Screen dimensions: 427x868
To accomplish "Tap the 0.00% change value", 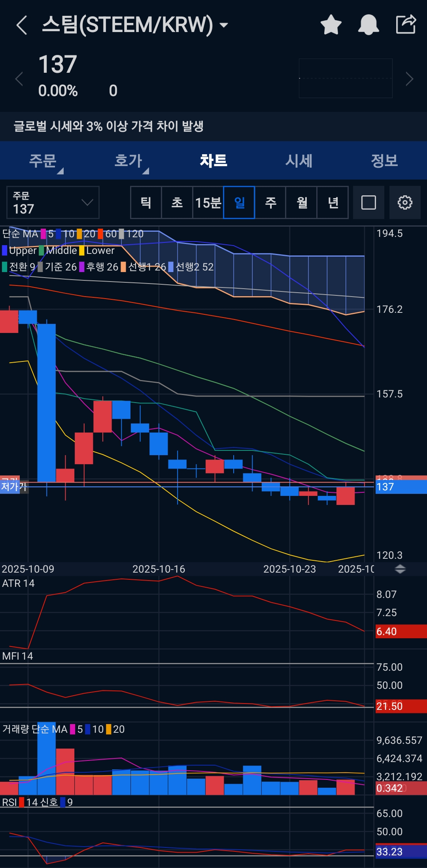I will [58, 91].
